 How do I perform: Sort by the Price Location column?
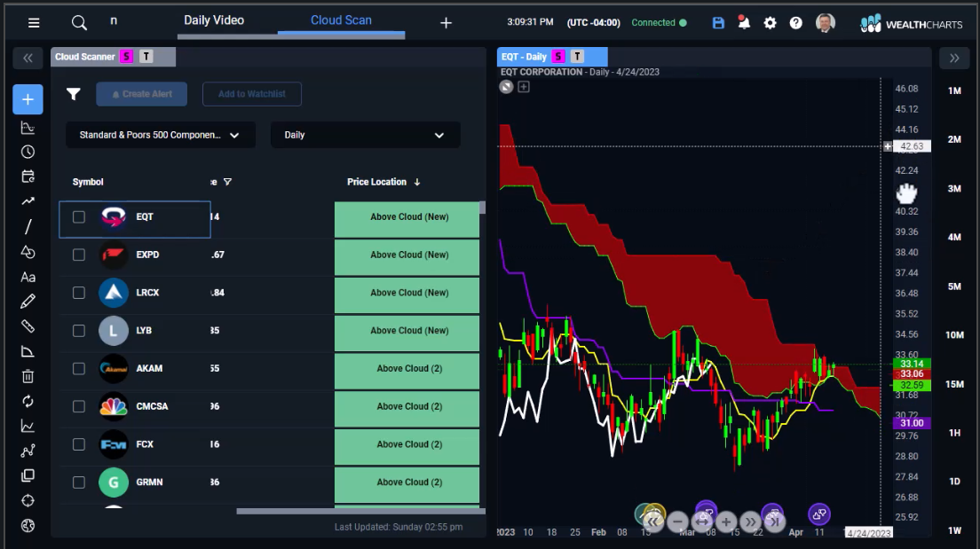[x=383, y=182]
